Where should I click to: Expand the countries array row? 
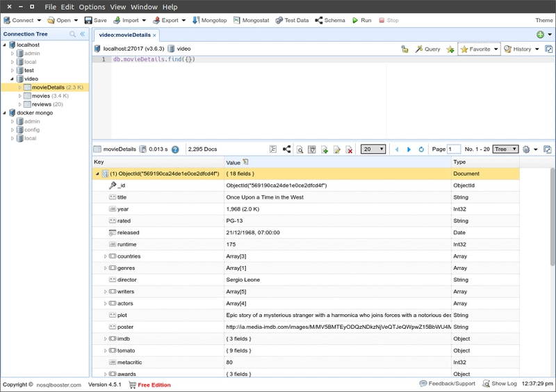106,256
